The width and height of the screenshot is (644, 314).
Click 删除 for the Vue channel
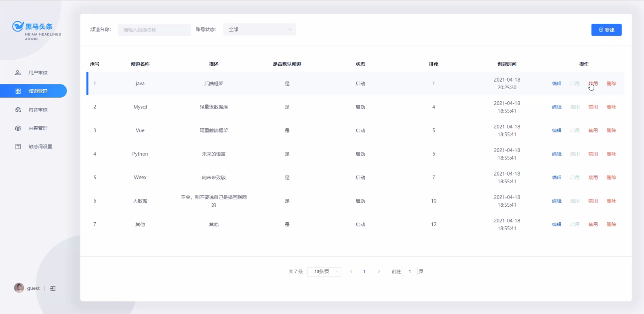[x=611, y=130]
